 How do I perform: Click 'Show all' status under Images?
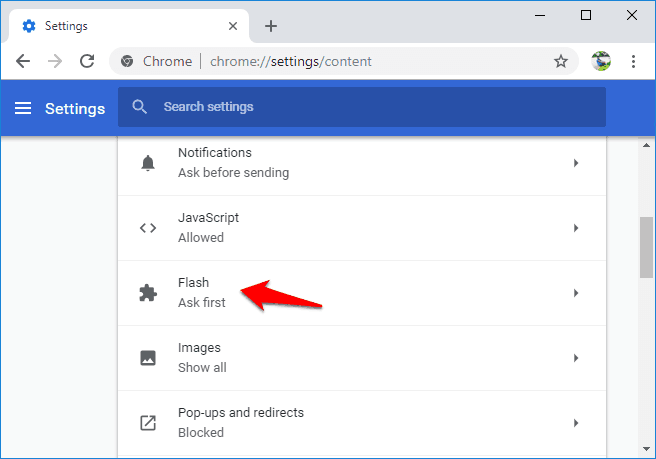coord(202,368)
